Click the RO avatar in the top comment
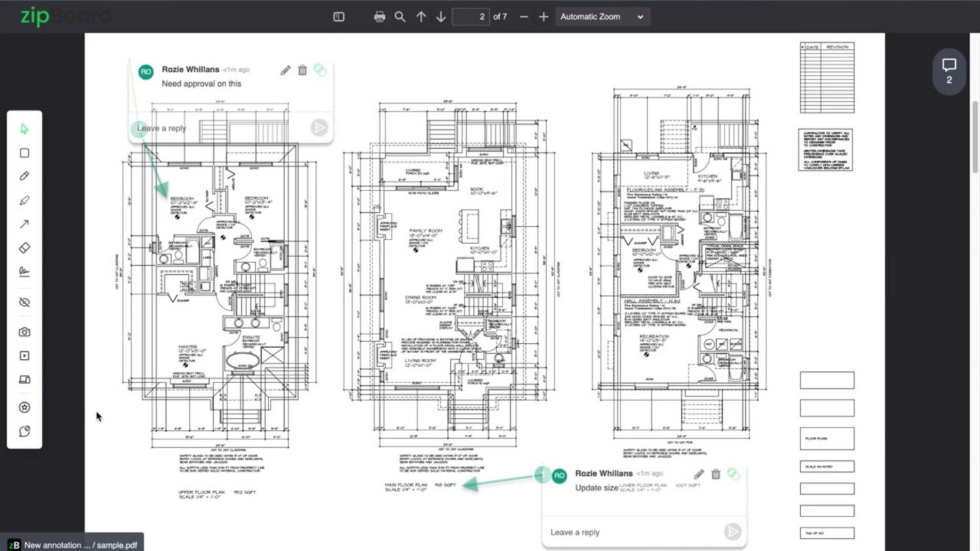The width and height of the screenshot is (980, 551). click(146, 72)
